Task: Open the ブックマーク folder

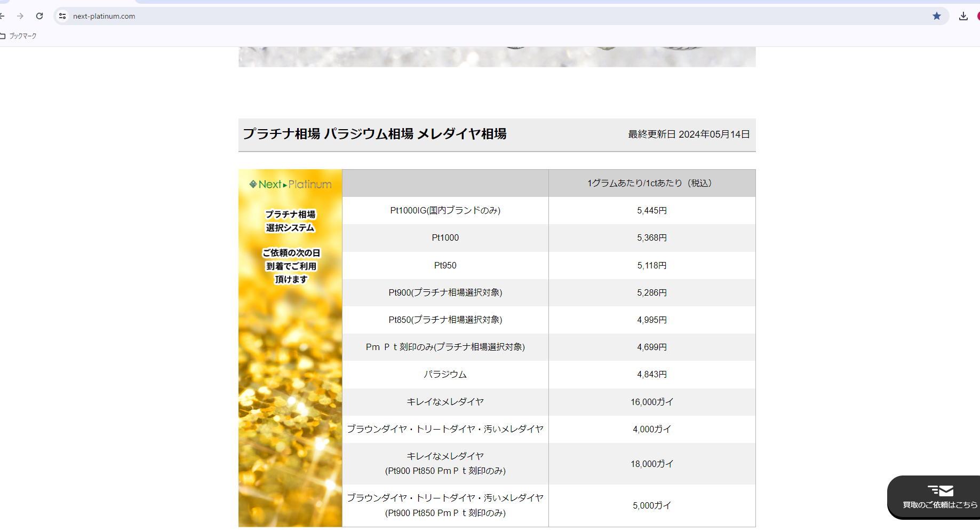Action: (x=19, y=36)
